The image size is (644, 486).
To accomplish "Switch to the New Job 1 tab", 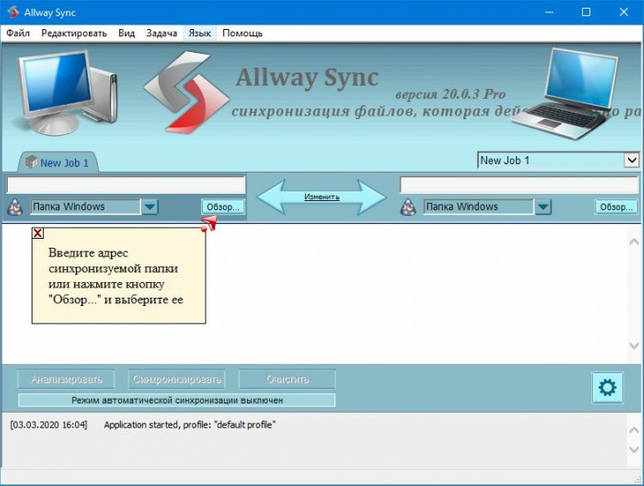I will [58, 163].
